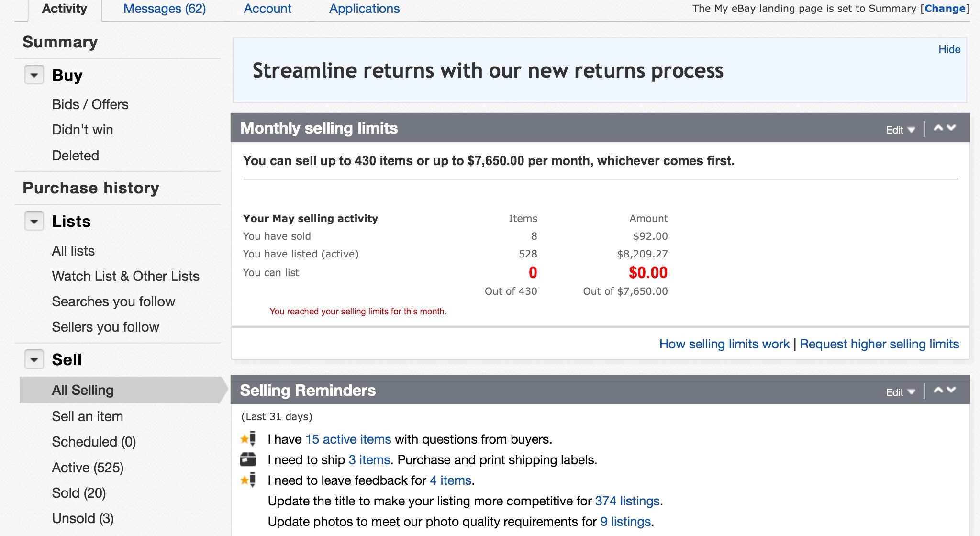Click Request higher selling limits link
Image resolution: width=980 pixels, height=536 pixels.
pyautogui.click(x=879, y=344)
